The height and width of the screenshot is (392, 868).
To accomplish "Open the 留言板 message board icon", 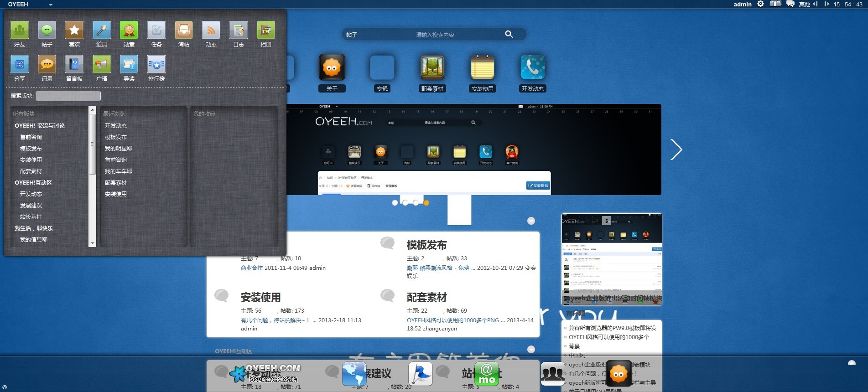I will pyautogui.click(x=74, y=65).
